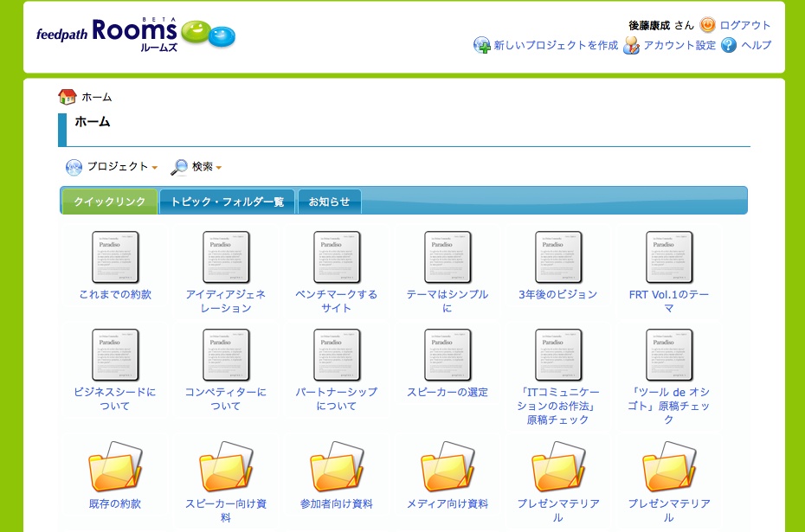Viewport: 805px width, 532px height.
Task: Open the 既存の約款 folder icon
Action: click(115, 468)
